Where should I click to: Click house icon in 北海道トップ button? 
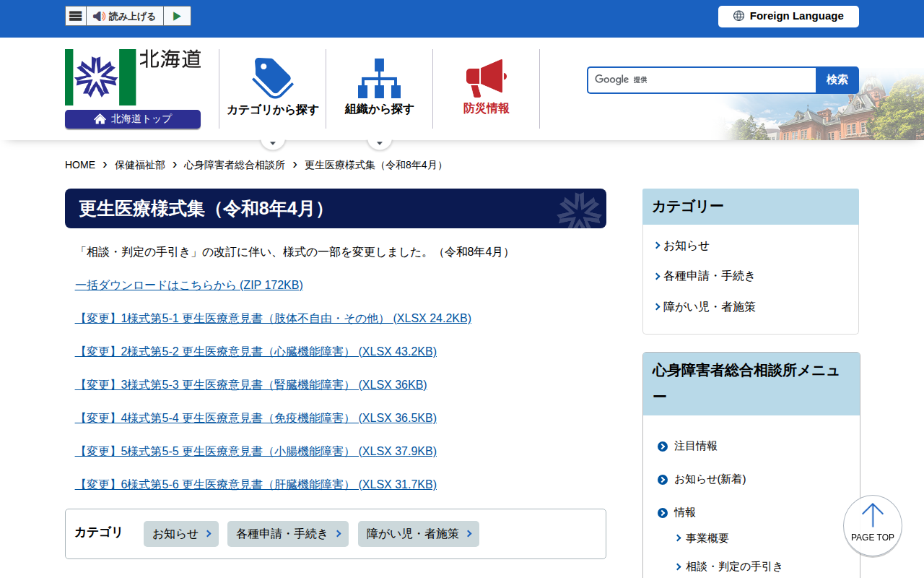pos(100,119)
